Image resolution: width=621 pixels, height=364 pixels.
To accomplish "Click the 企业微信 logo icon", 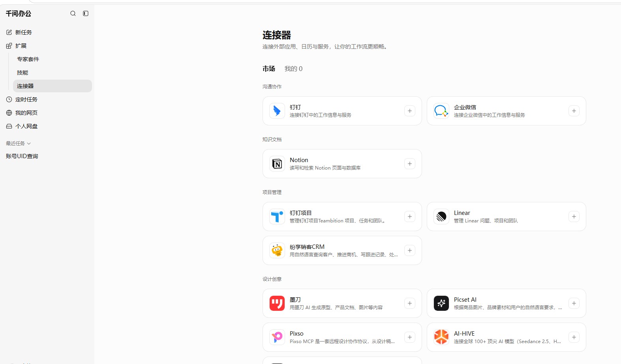I will click(441, 111).
